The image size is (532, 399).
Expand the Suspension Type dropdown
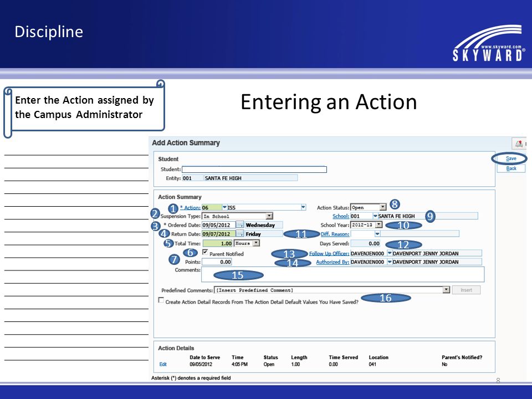[269, 216]
